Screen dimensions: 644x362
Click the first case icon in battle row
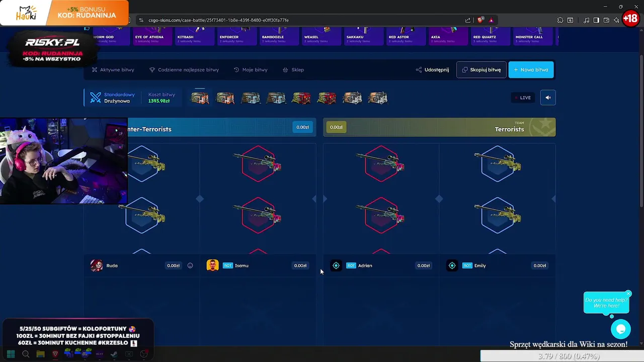(x=200, y=98)
